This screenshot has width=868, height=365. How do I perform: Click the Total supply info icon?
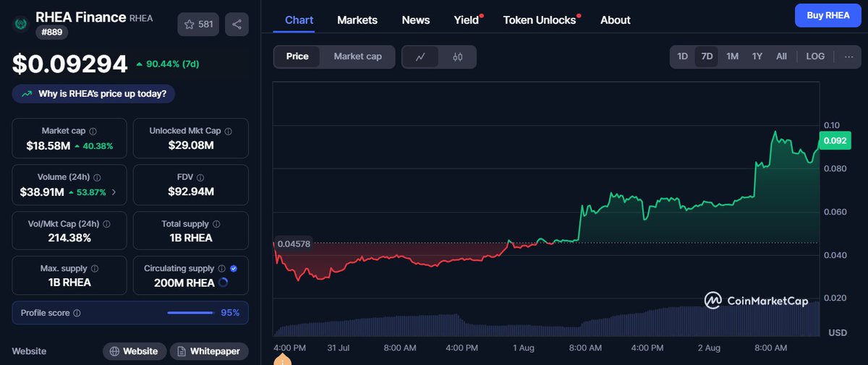click(216, 224)
